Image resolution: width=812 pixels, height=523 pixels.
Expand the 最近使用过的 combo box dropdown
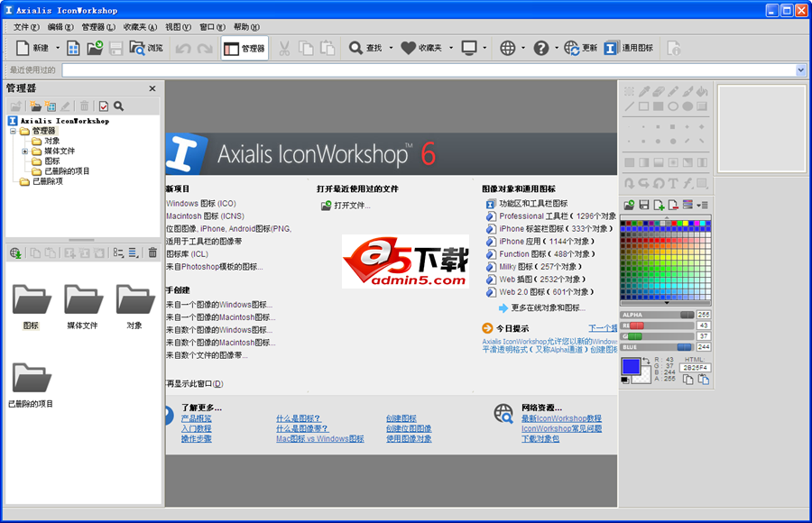point(800,70)
